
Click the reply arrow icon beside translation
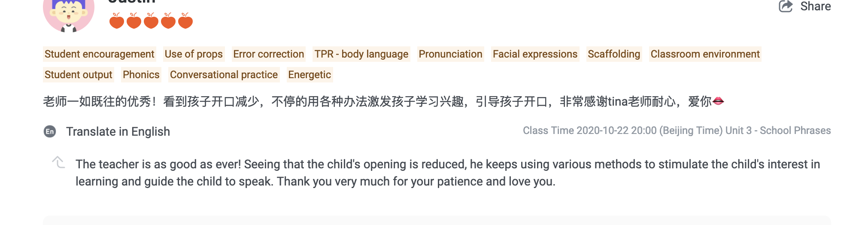pos(58,162)
